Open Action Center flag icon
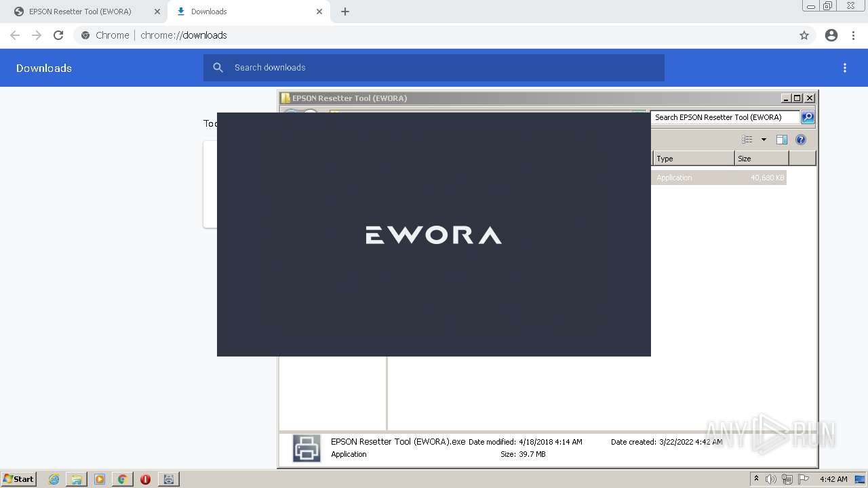Screen dimensions: 868x488 pos(804,479)
